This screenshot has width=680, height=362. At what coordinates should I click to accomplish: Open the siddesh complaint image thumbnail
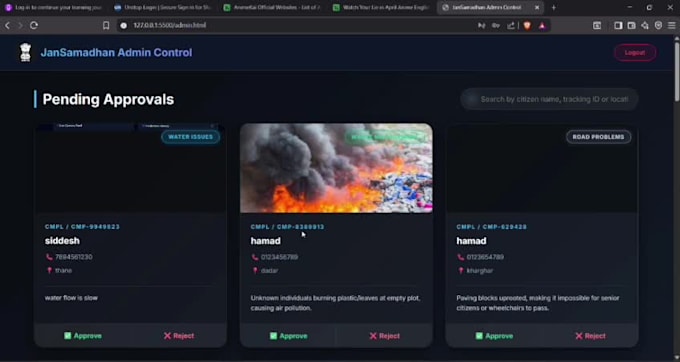tap(130, 168)
